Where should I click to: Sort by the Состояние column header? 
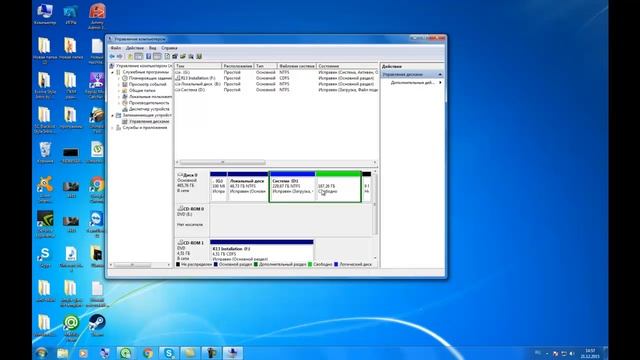[347, 66]
